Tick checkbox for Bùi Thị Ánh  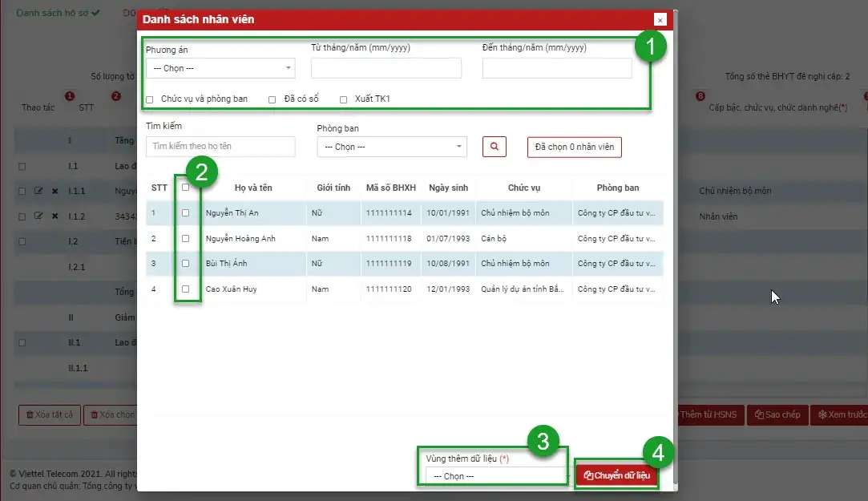185,264
